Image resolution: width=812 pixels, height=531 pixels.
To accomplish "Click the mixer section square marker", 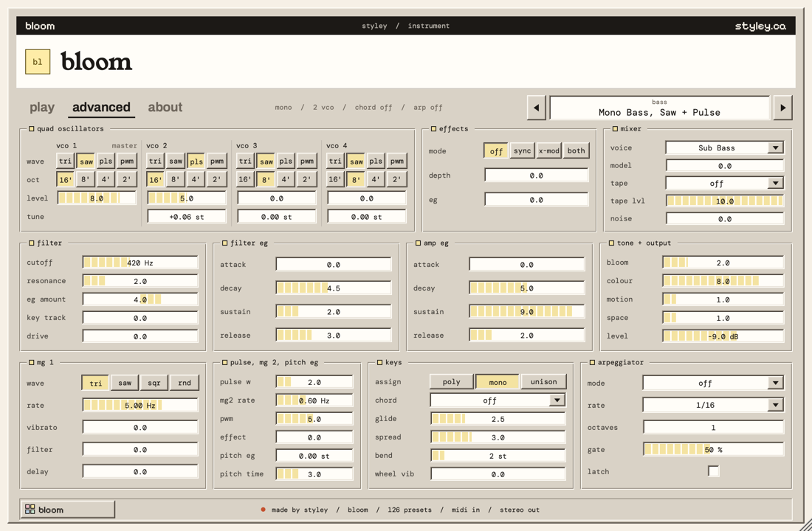I will (615, 129).
